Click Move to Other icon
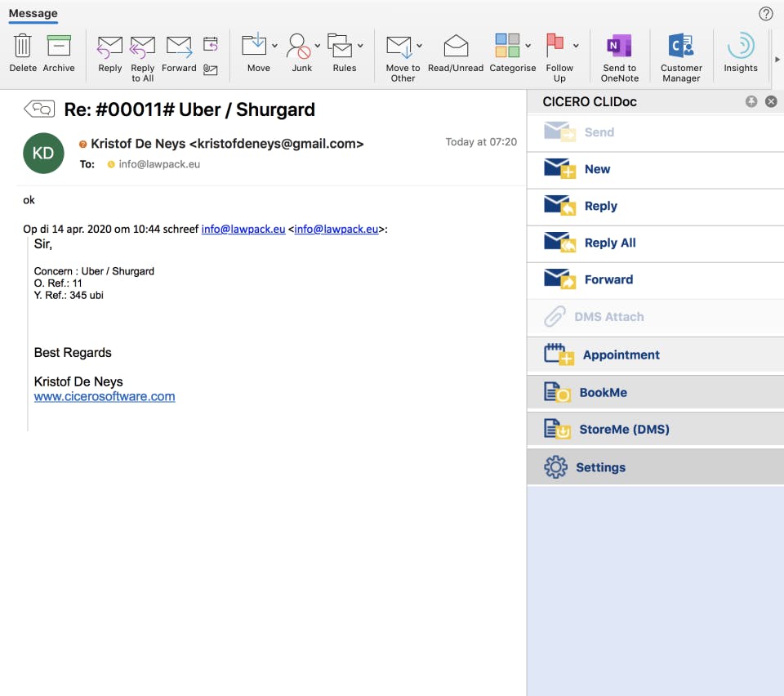This screenshot has height=696, width=784. [399, 46]
